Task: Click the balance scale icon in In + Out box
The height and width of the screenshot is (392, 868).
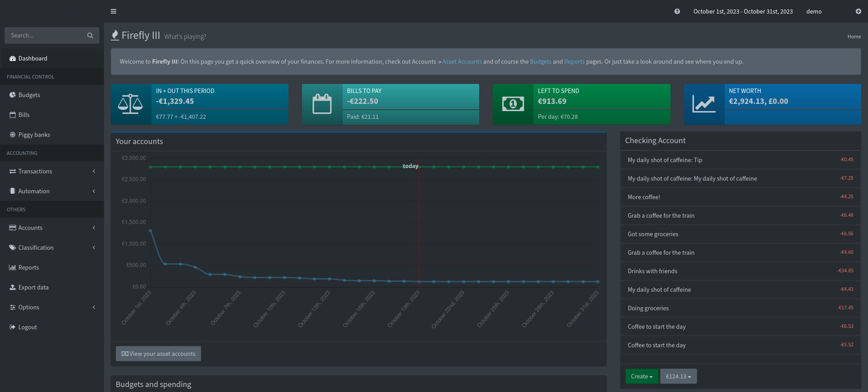Action: 131,104
